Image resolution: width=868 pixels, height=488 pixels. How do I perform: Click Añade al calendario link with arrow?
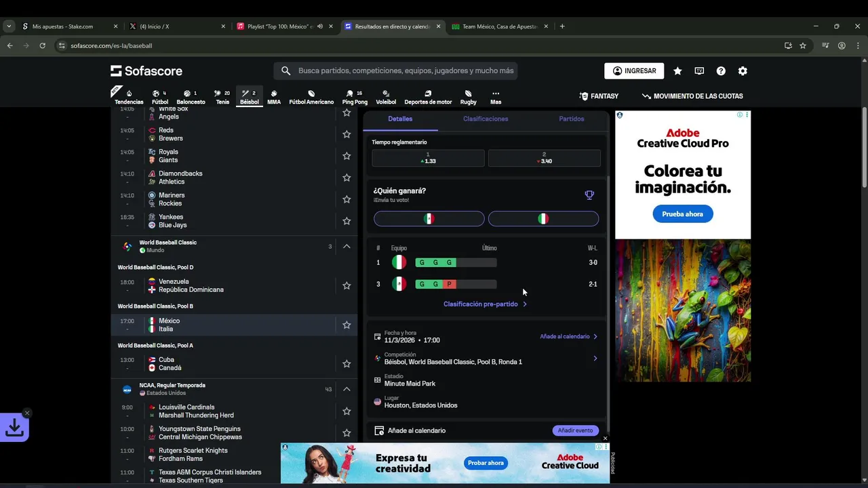coord(569,337)
